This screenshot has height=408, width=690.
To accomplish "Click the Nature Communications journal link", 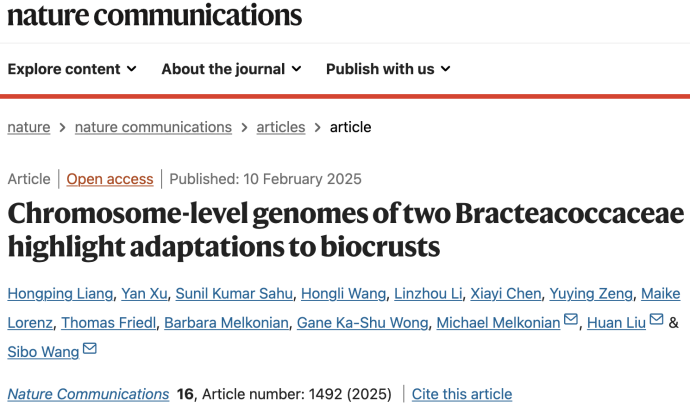I will click(88, 394).
